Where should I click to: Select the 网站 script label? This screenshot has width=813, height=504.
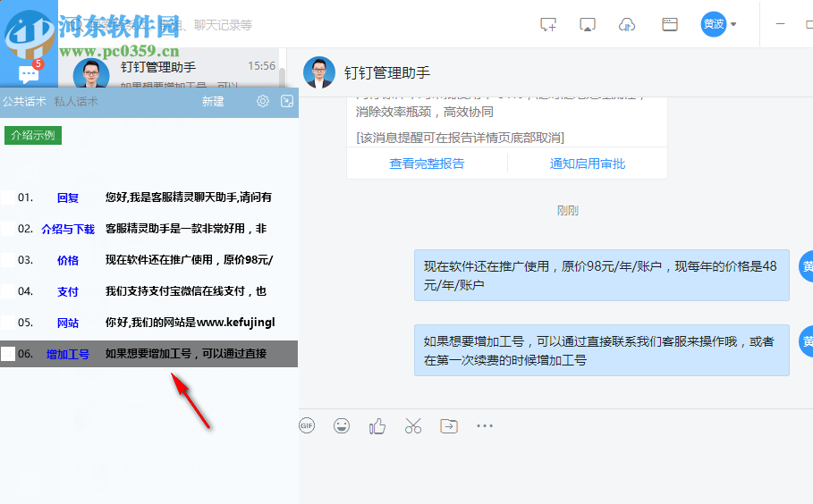point(68,323)
